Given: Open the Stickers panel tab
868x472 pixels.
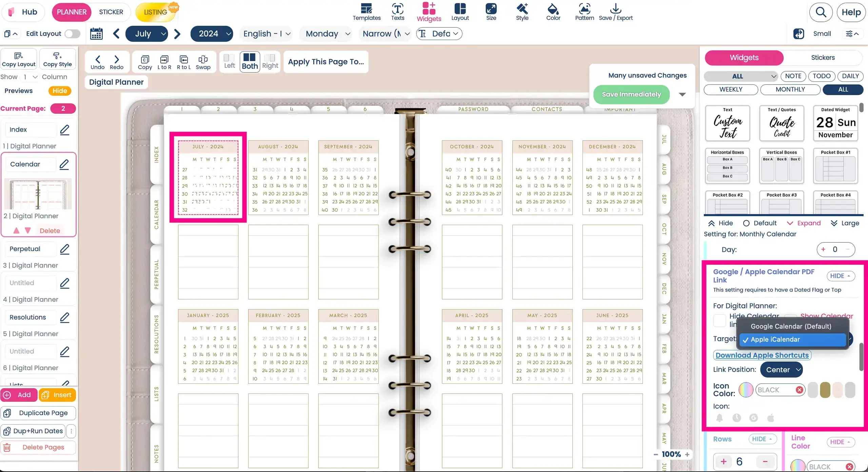Looking at the screenshot, I should pyautogui.click(x=823, y=58).
